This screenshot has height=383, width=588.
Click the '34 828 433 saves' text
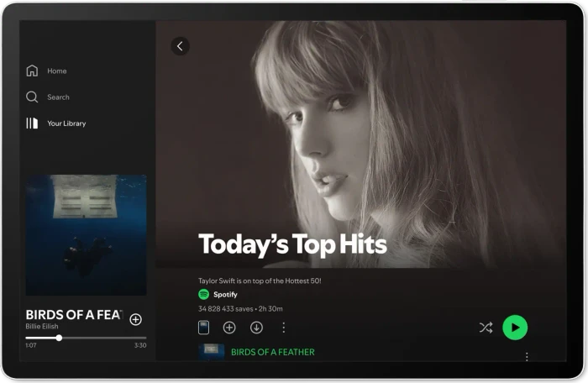point(226,309)
